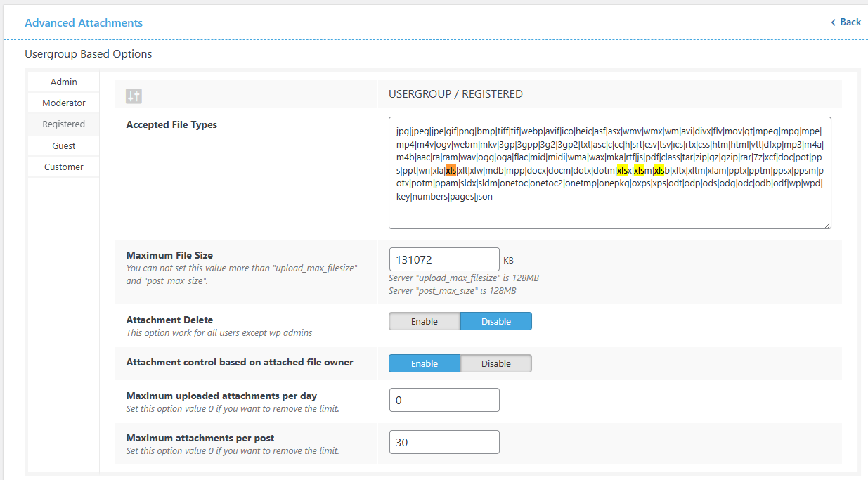Click the orange highlighted xls match
The height and width of the screenshot is (480, 868).
point(451,170)
